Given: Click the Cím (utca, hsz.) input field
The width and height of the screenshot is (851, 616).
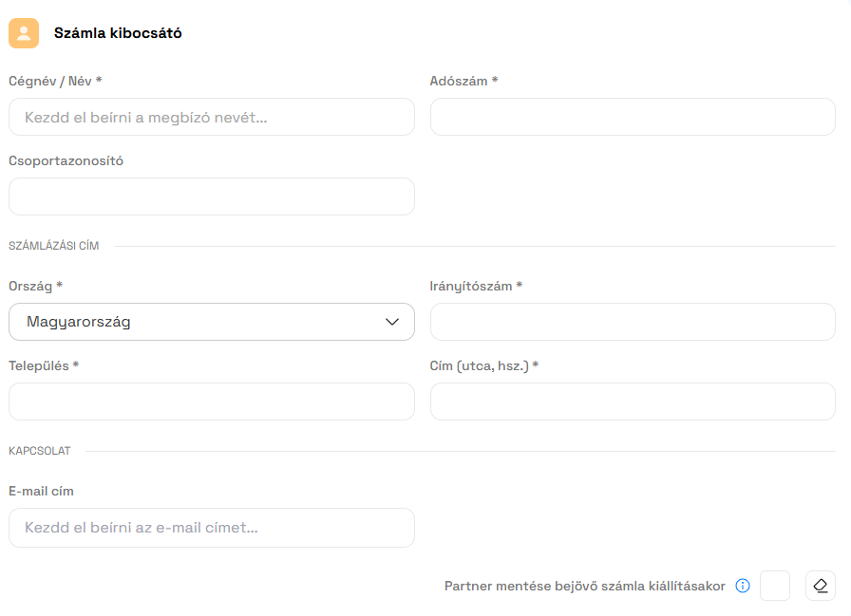Looking at the screenshot, I should pos(633,401).
